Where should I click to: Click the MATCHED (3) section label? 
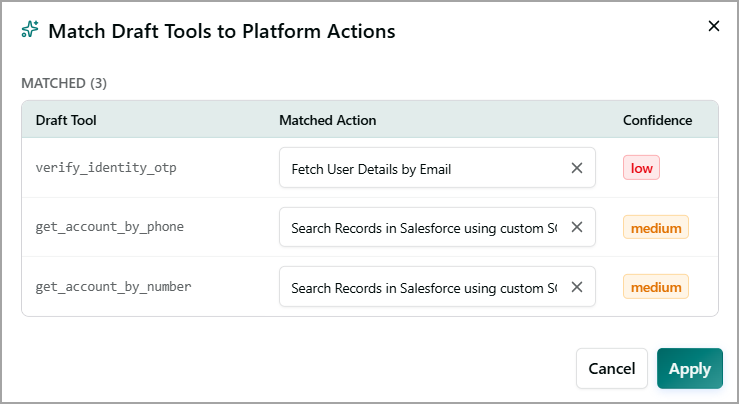[x=64, y=83]
